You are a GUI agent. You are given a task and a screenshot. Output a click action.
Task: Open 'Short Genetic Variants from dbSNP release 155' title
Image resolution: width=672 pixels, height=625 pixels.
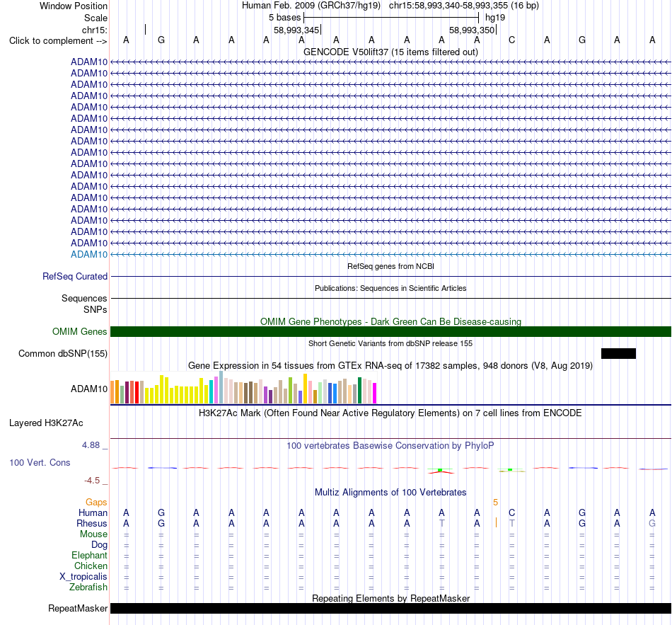click(390, 343)
